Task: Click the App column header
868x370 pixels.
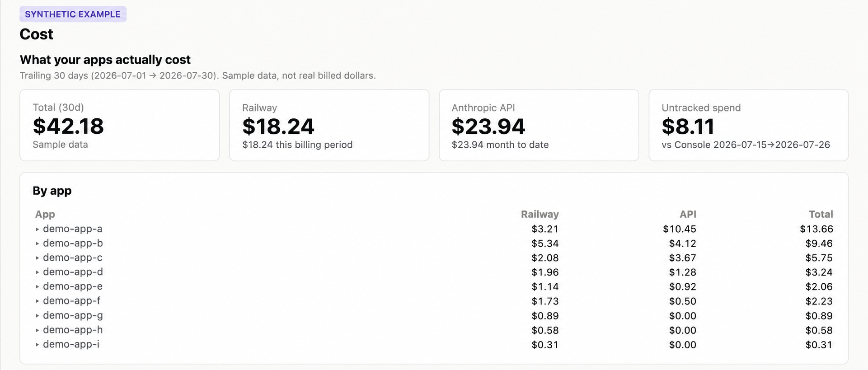Action: [45, 214]
